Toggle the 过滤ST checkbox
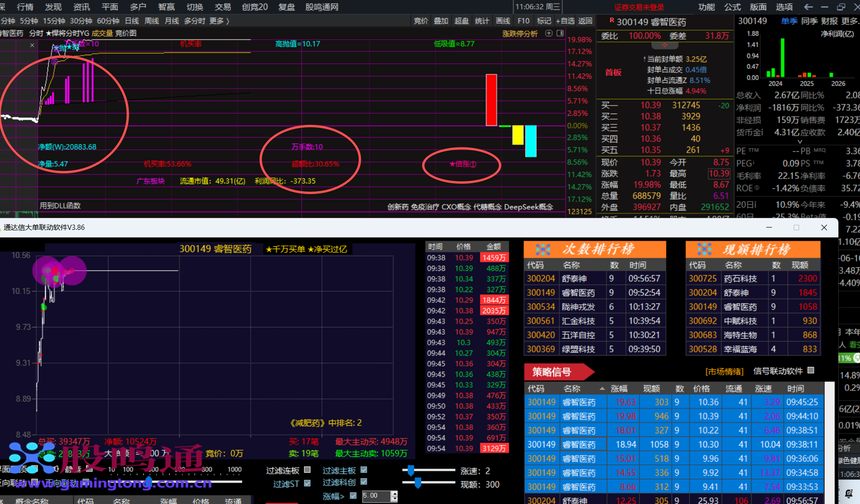Viewport: 860px width, 504px height. (x=307, y=483)
